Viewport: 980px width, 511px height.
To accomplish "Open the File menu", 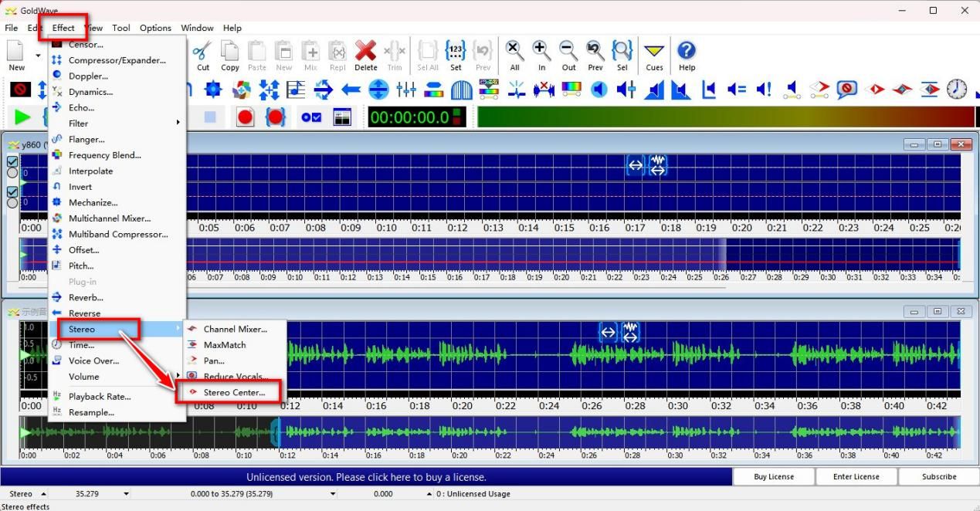I will click(x=11, y=28).
